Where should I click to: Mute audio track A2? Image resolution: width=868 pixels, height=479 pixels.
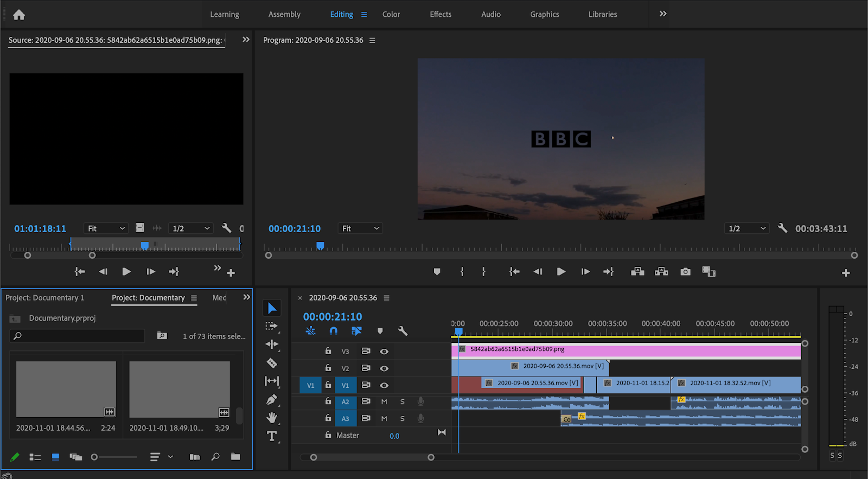pyautogui.click(x=384, y=402)
